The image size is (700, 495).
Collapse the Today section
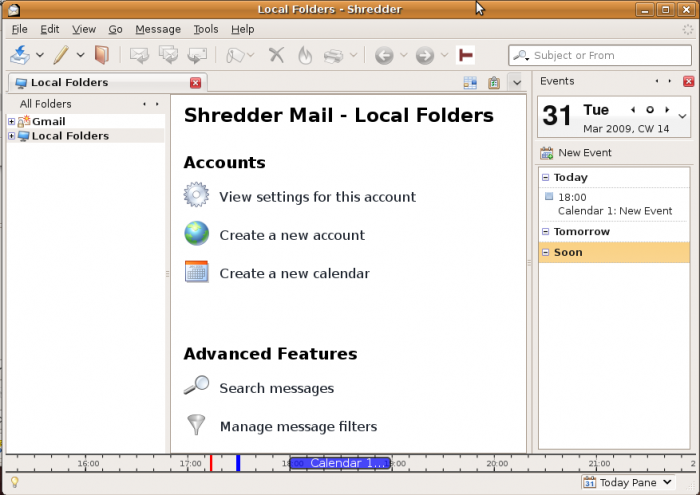[545, 177]
